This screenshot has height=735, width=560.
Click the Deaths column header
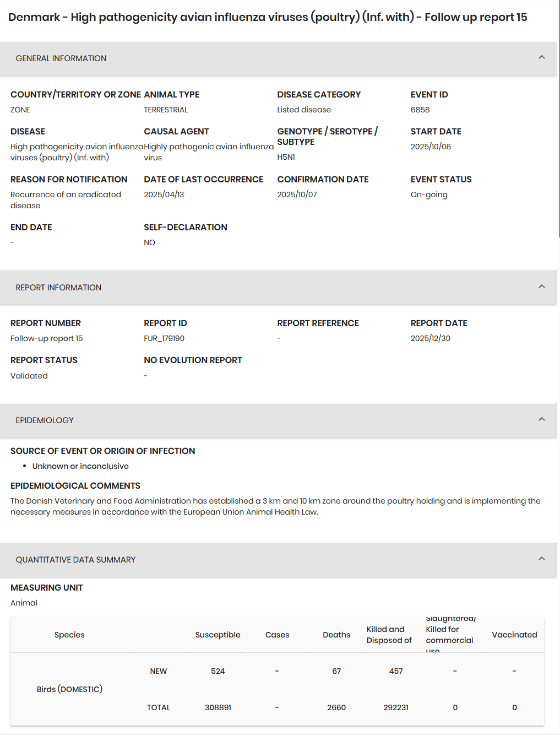tap(336, 635)
